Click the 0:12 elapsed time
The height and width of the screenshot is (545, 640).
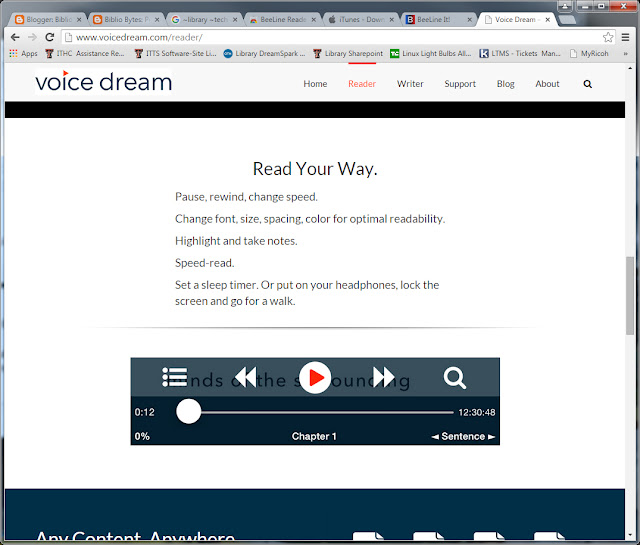(144, 412)
